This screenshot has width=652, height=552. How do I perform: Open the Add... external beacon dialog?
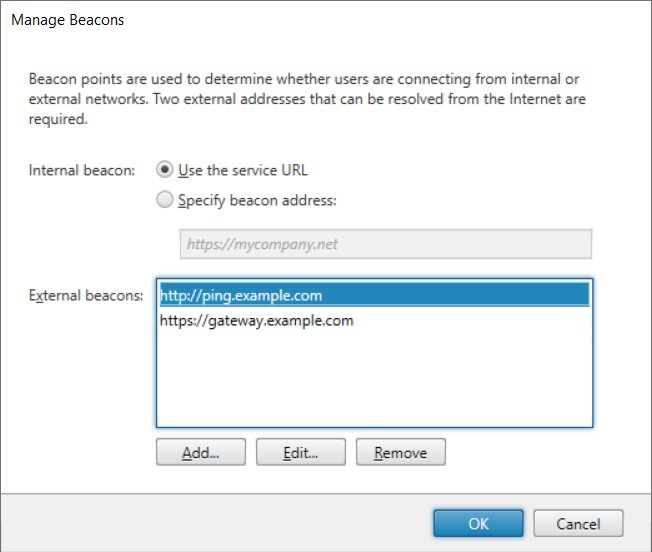point(201,452)
